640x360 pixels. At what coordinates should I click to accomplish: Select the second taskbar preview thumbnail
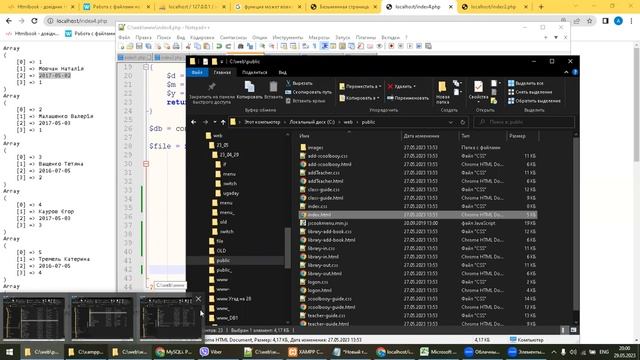coord(102,318)
